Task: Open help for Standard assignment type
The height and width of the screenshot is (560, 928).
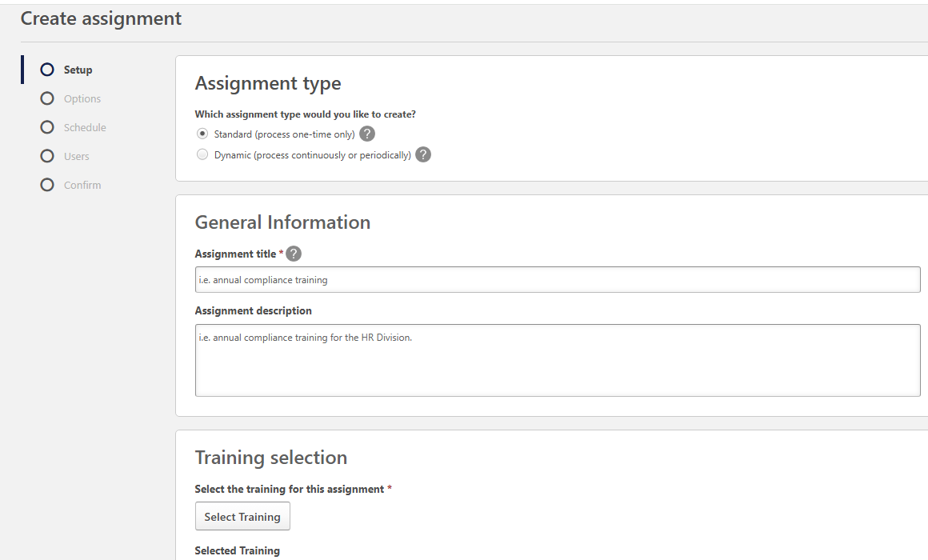Action: point(367,134)
